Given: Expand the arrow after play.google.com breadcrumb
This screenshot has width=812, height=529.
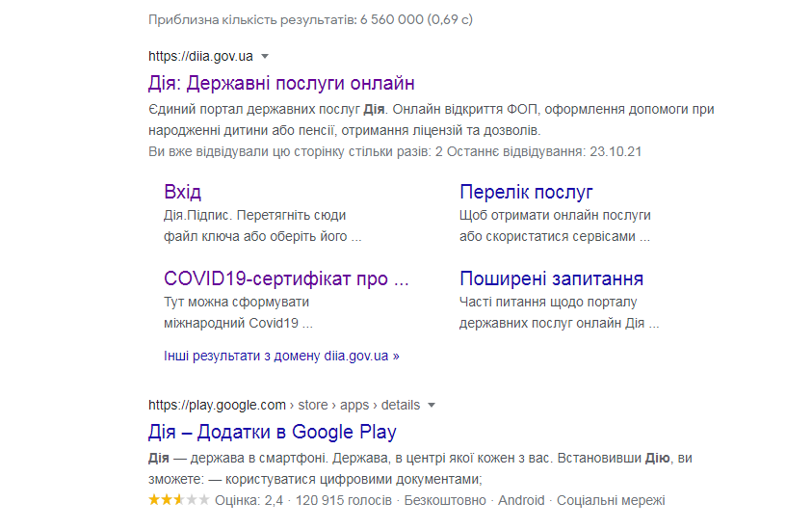Looking at the screenshot, I should point(432,405).
